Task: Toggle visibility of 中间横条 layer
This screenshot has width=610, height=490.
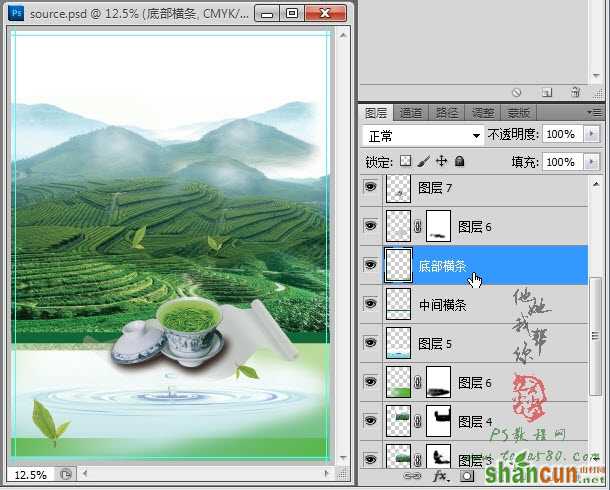Action: pyautogui.click(x=370, y=303)
